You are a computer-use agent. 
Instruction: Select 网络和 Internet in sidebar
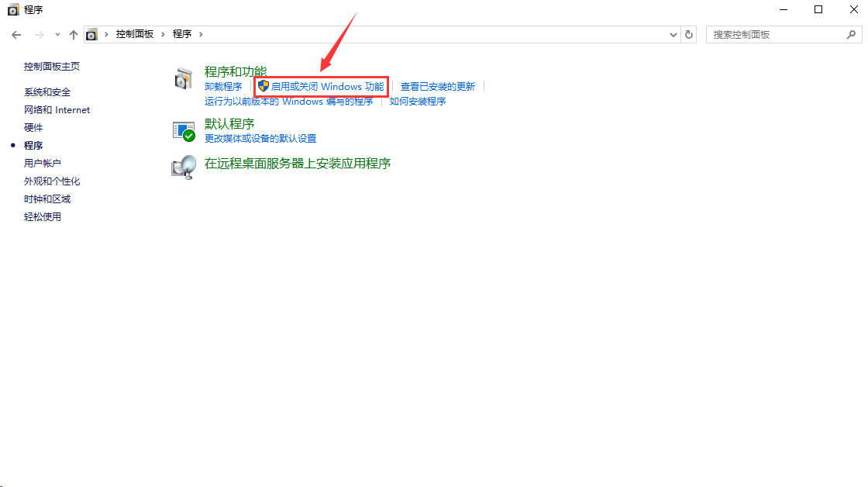coord(57,109)
